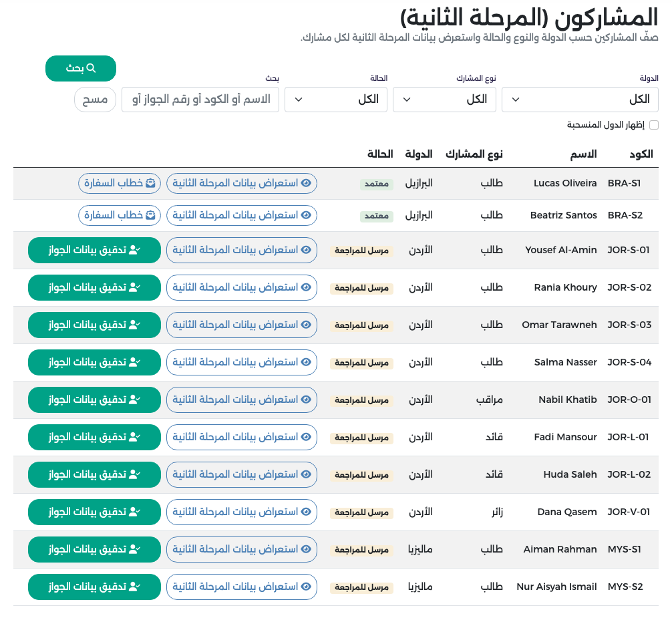Screen dimensions: 672x622
Task: Click the name Rania Khoury
Action: (x=565, y=287)
